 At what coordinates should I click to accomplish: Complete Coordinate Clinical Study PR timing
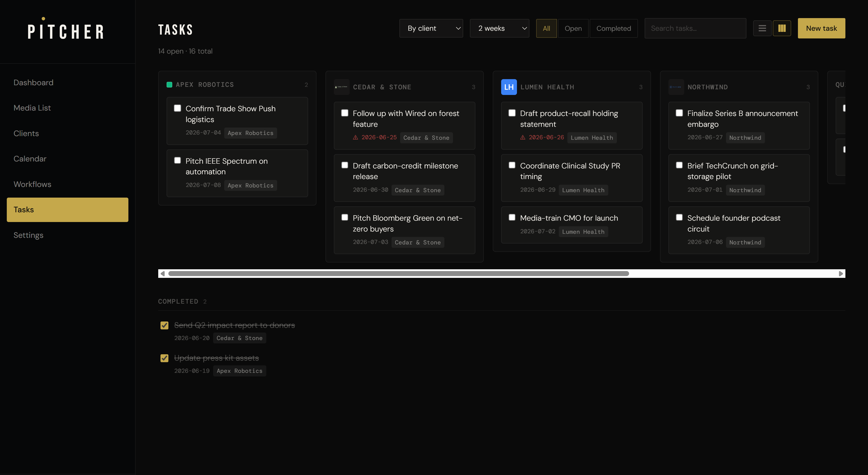(x=512, y=165)
